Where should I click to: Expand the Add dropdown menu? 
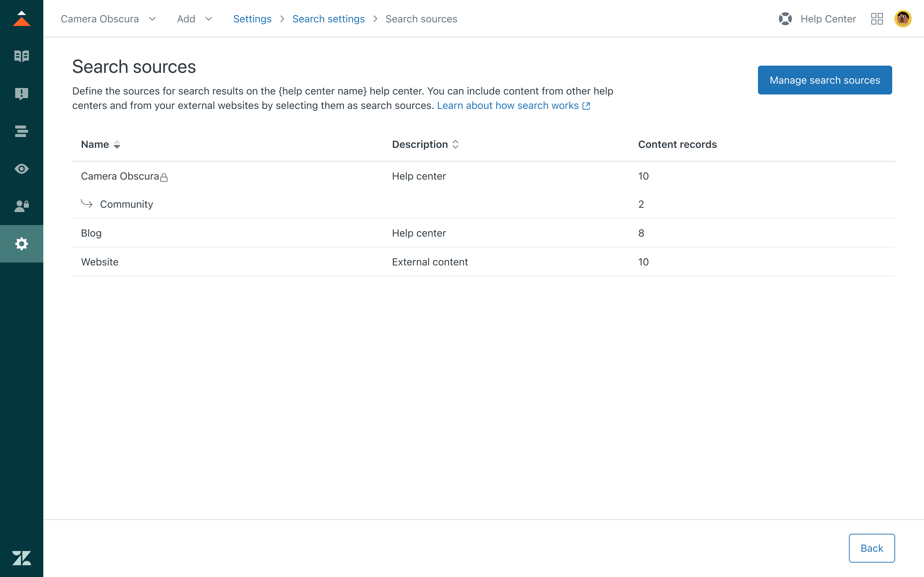click(x=193, y=18)
